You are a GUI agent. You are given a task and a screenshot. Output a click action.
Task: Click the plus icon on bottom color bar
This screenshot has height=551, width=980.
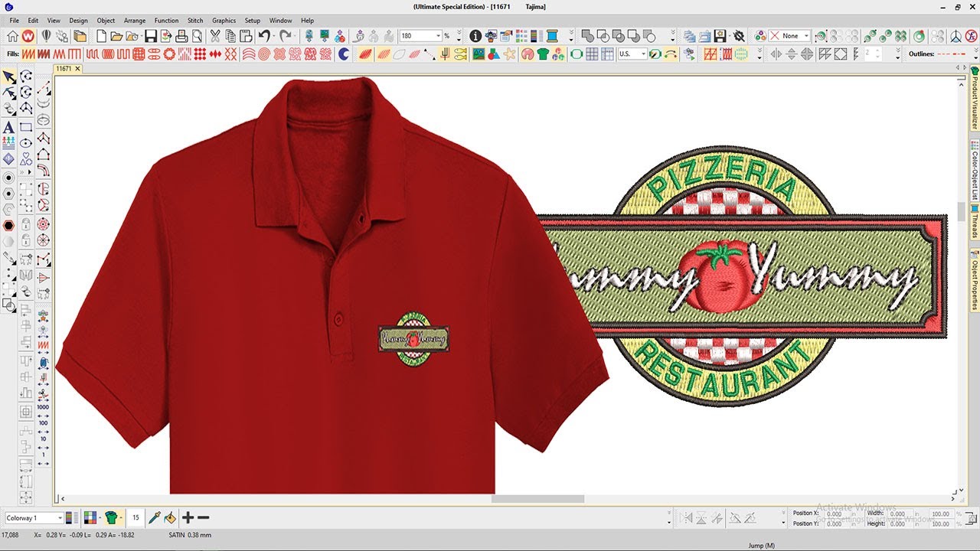click(188, 518)
